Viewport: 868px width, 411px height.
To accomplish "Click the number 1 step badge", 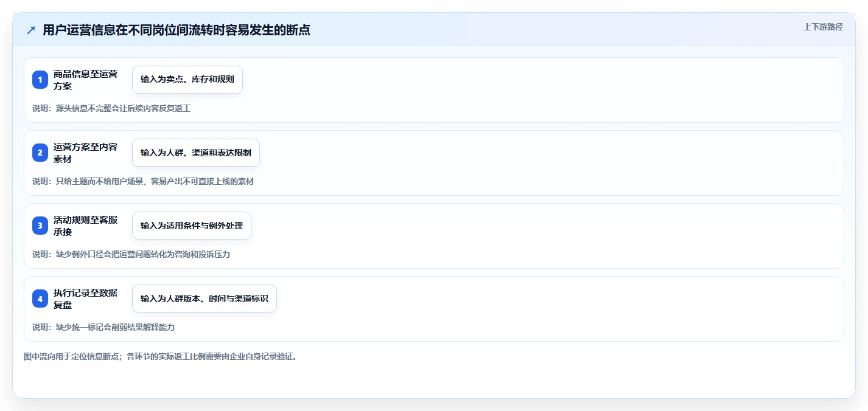I will 40,80.
